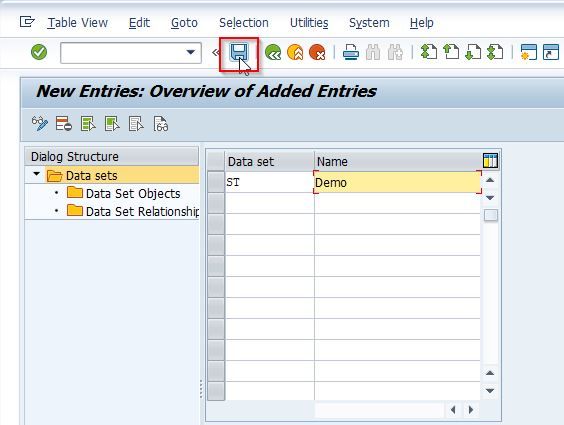Click the green Enter checkmark icon

click(39, 52)
